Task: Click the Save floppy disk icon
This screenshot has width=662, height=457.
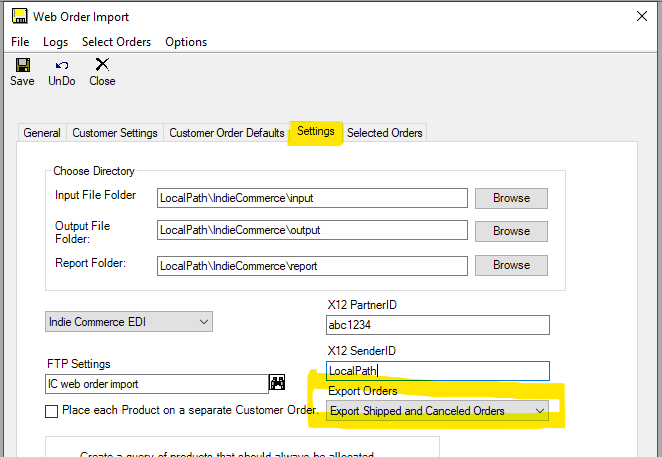Action: 23,65
